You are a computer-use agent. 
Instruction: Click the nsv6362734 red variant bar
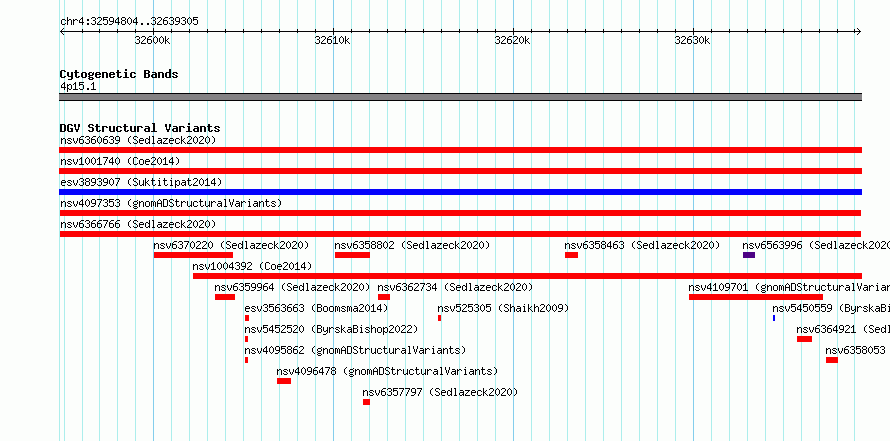click(384, 297)
